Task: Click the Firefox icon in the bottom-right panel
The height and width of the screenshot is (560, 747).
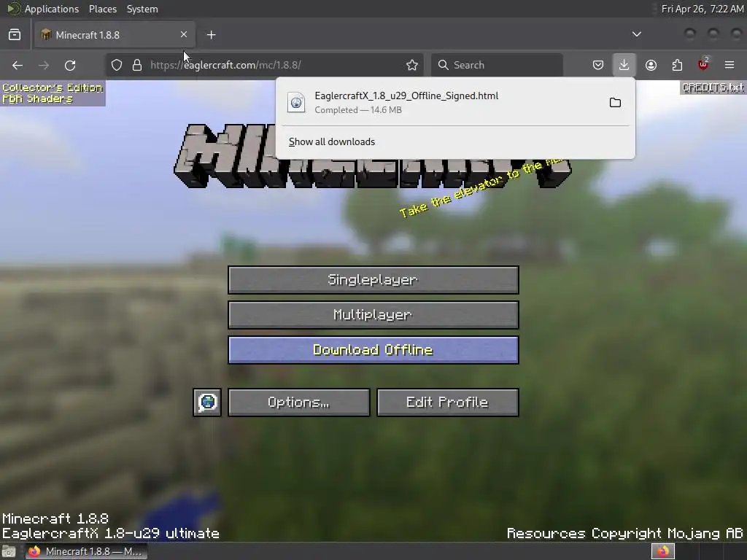Action: tap(663, 551)
